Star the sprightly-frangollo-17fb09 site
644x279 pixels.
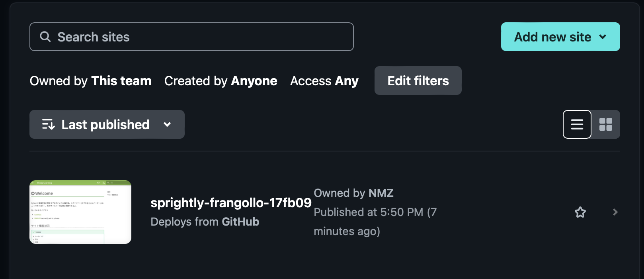[580, 212]
